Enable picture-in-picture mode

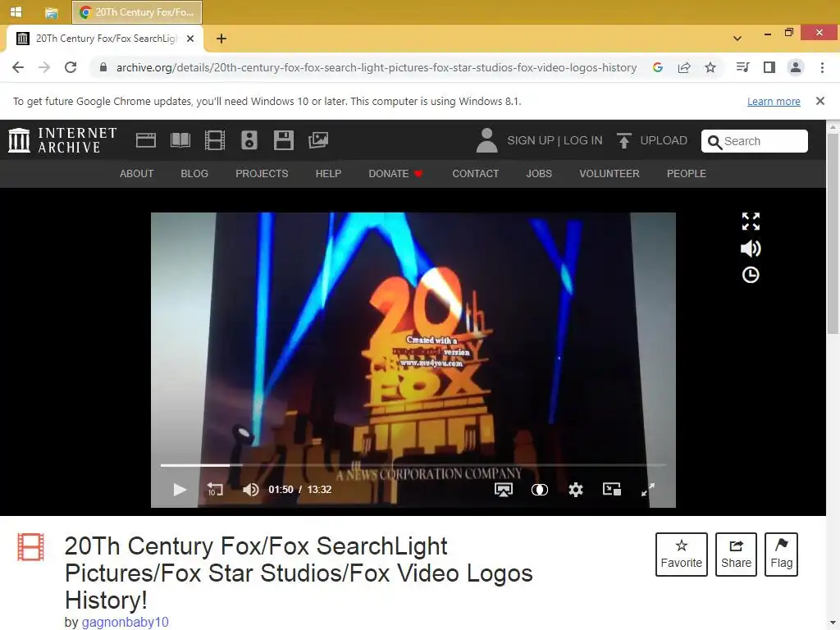point(612,489)
